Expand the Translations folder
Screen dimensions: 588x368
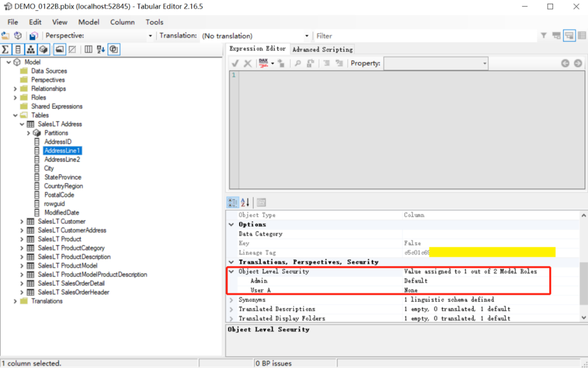[15, 301]
